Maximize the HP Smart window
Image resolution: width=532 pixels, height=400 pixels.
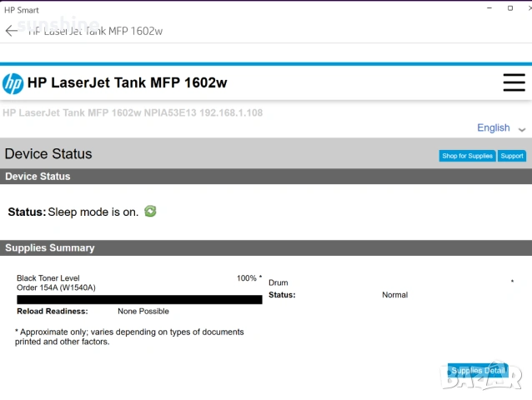(x=509, y=8)
